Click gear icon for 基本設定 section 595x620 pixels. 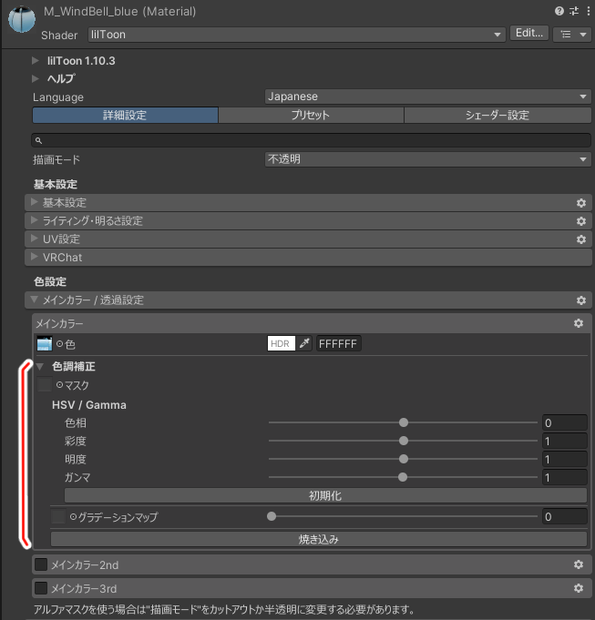click(581, 203)
